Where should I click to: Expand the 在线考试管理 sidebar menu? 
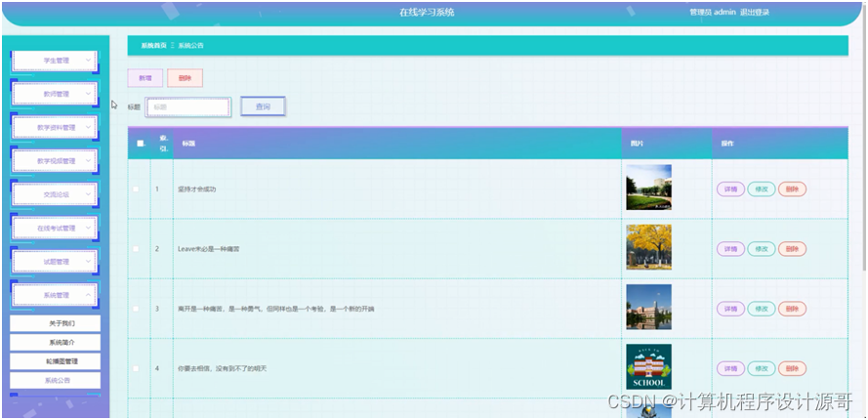click(x=55, y=229)
